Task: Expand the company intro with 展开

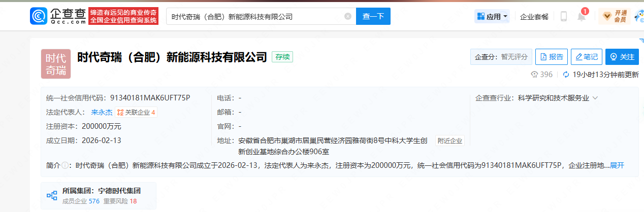Action: [x=617, y=165]
